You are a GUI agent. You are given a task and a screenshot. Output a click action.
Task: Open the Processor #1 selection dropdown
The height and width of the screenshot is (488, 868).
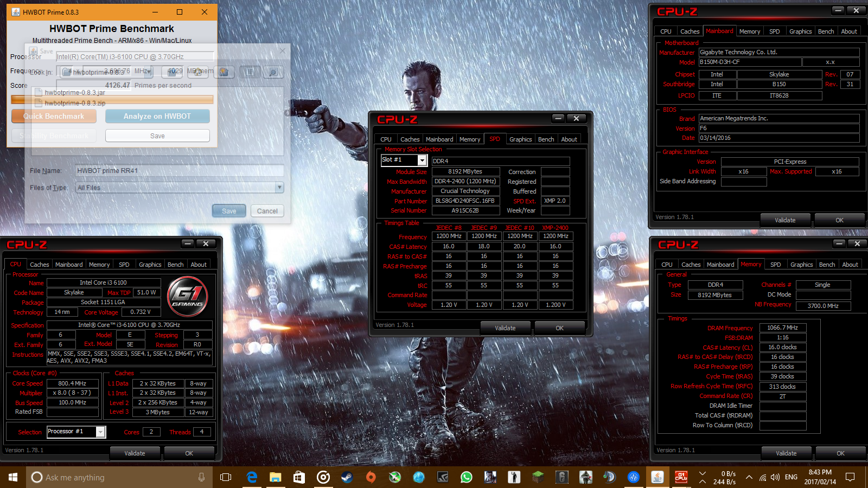point(100,432)
